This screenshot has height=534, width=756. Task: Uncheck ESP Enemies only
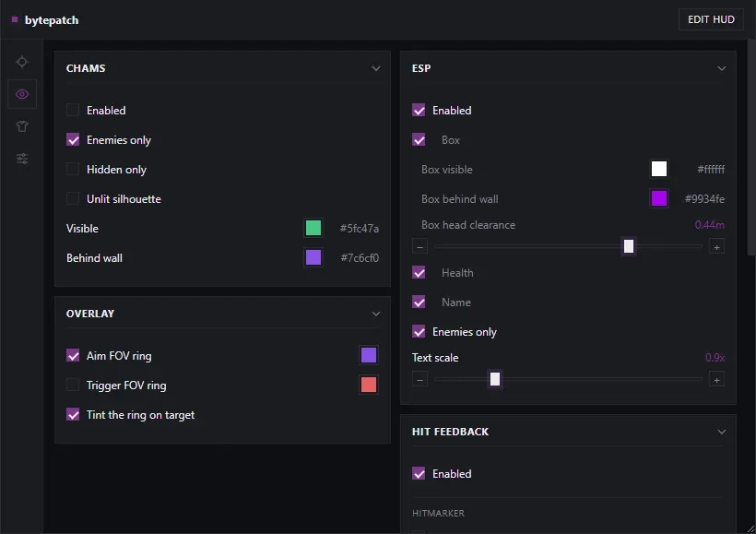pos(419,332)
